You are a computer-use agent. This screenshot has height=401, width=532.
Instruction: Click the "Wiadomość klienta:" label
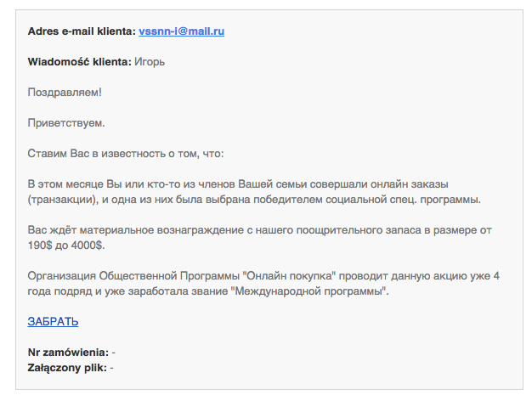coord(79,62)
